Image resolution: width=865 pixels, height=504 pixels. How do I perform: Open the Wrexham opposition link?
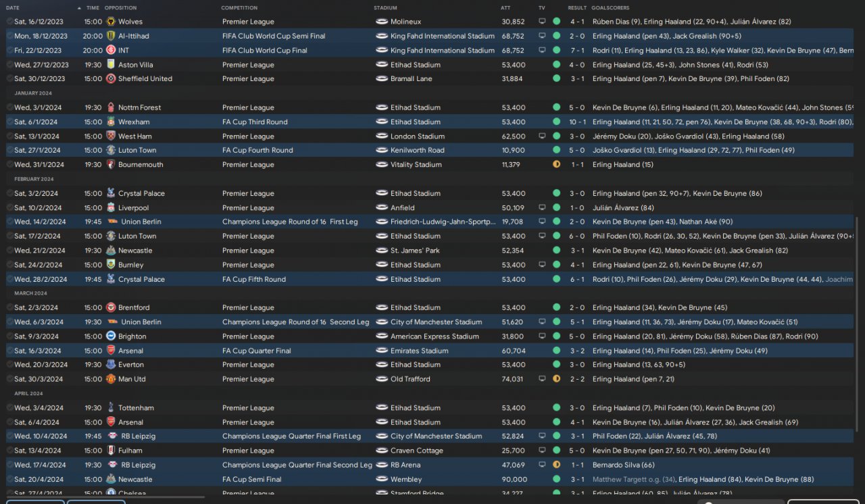click(134, 122)
